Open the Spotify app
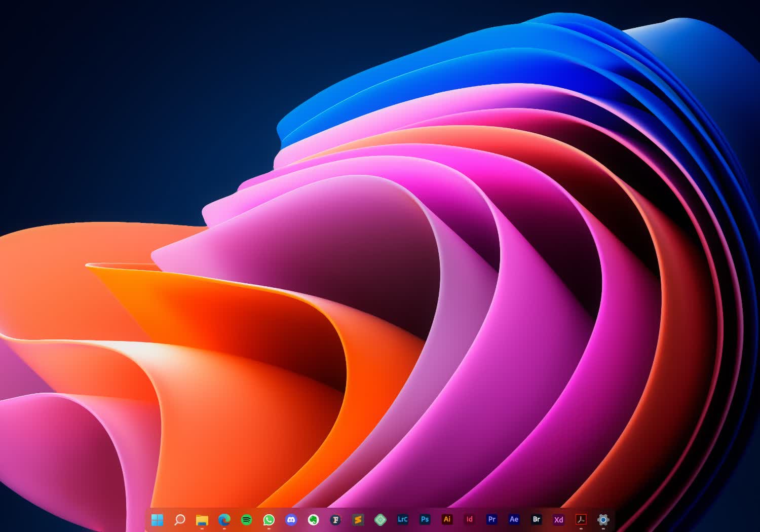Screen dimensions: 760x532 pos(247,519)
